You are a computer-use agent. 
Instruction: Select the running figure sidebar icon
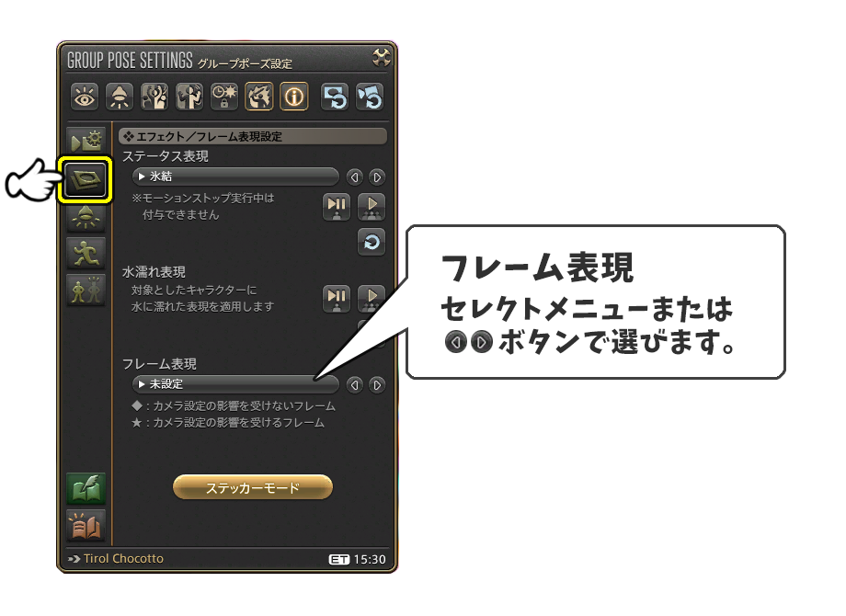tap(86, 254)
